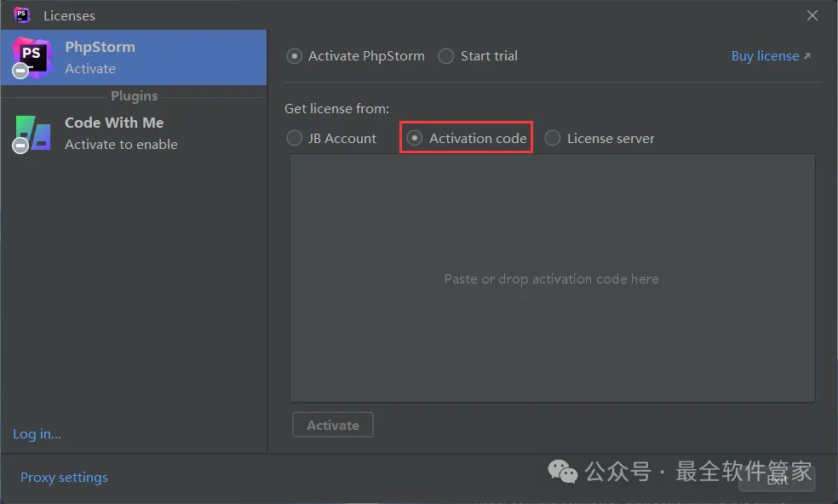Click inside the activation code text area
This screenshot has width=838, height=504.
[x=552, y=278]
